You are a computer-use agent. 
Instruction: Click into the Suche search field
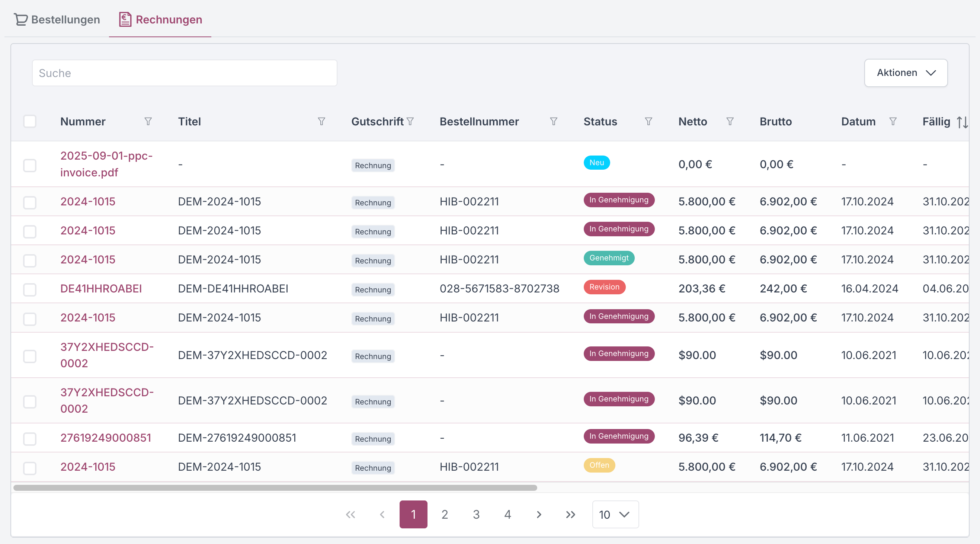pos(185,73)
